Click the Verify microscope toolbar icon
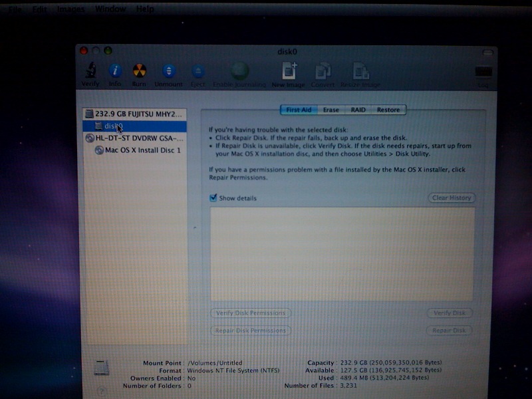 coord(90,70)
